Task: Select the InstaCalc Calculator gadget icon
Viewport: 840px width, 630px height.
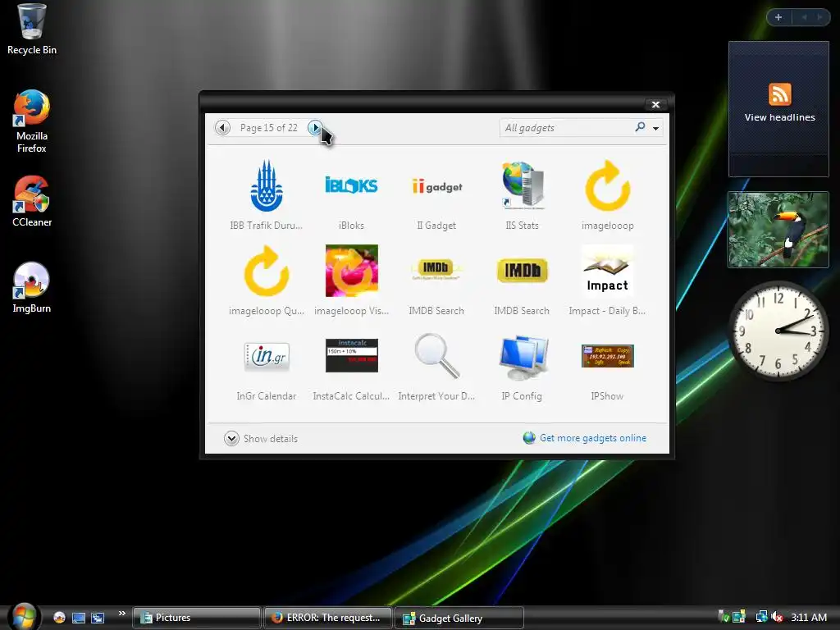Action: pos(351,355)
